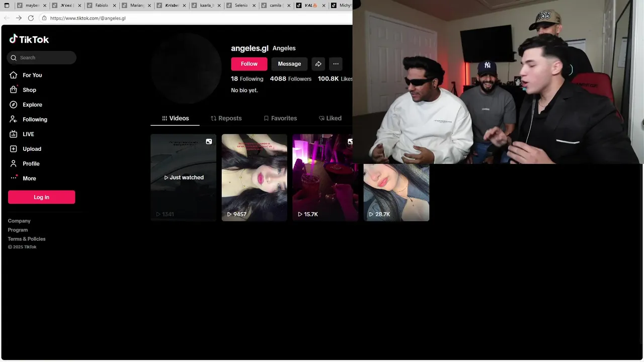Screen dimensions: 644x362
Task: Click the TikTok logo in sidebar
Action: coord(29,39)
